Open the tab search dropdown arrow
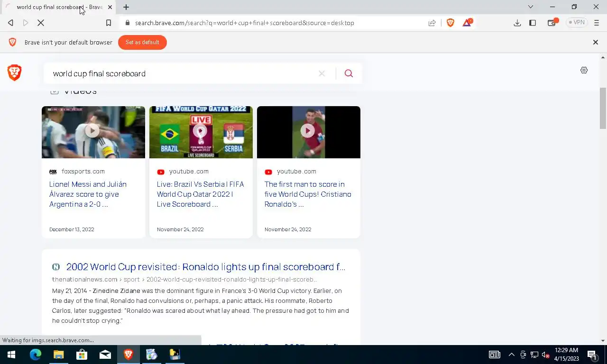This screenshot has height=364, width=607. pos(531,7)
